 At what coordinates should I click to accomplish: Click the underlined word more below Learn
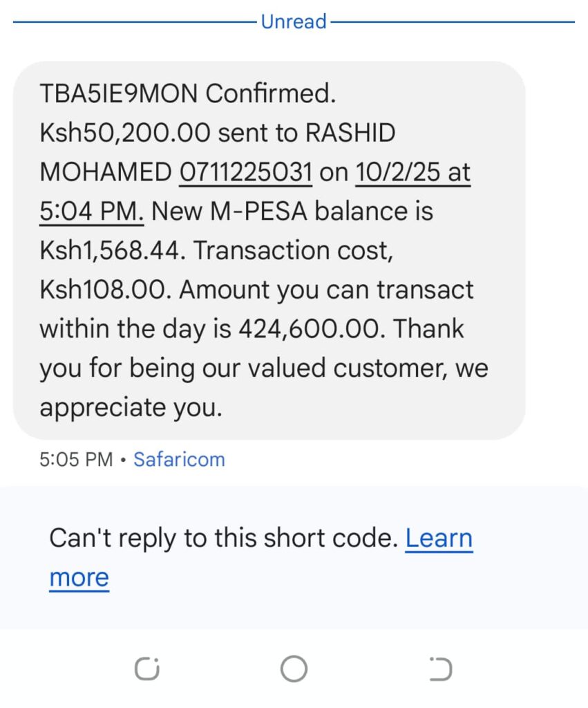79,578
